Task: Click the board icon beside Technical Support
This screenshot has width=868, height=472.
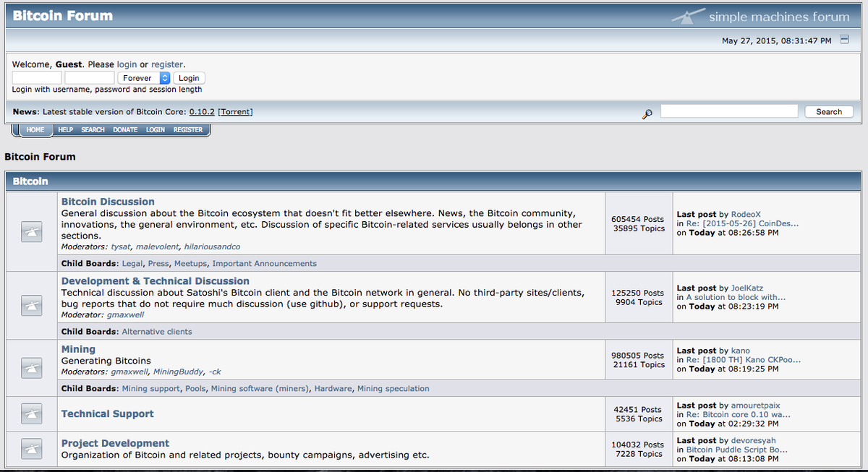Action: pos(31,413)
